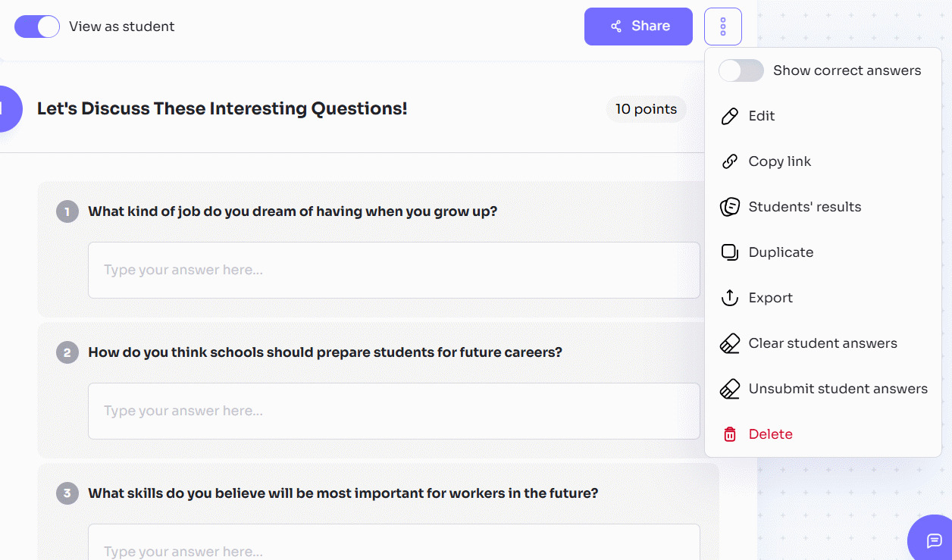Turn off the View as student toggle
The image size is (952, 560).
pyautogui.click(x=37, y=27)
